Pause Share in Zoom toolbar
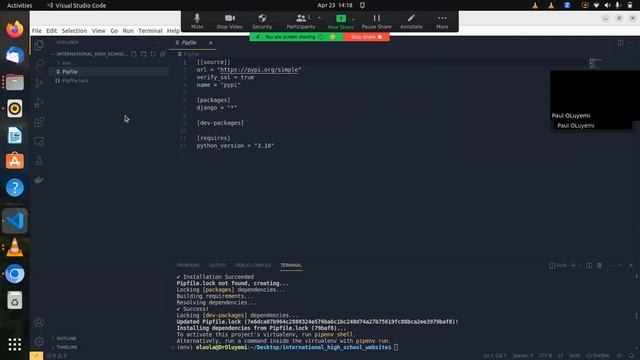 (x=376, y=21)
